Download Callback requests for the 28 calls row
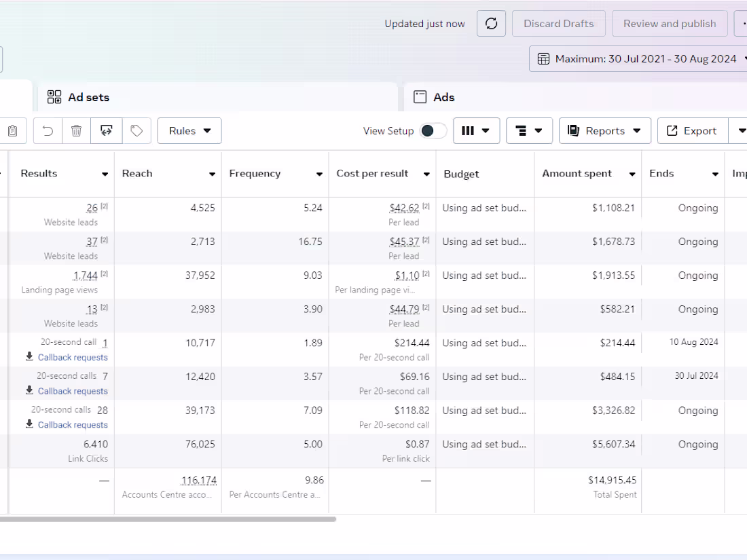The image size is (747, 560). pos(67,424)
